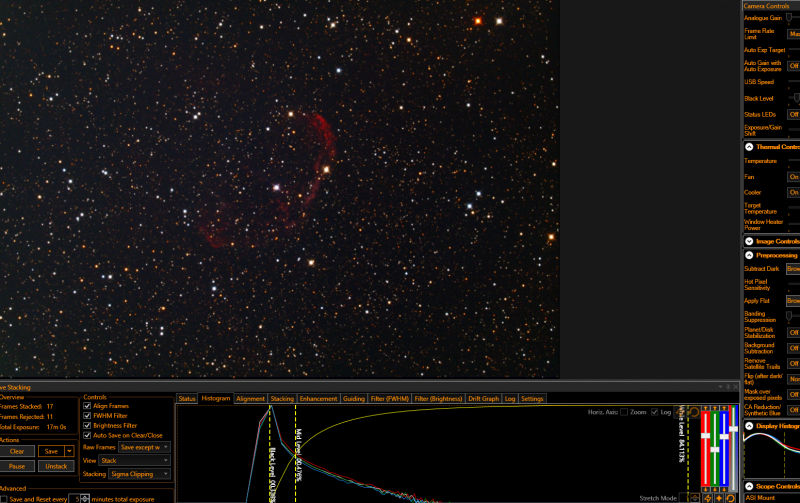Click the red channel up arrow
The image size is (800, 503).
point(706,408)
